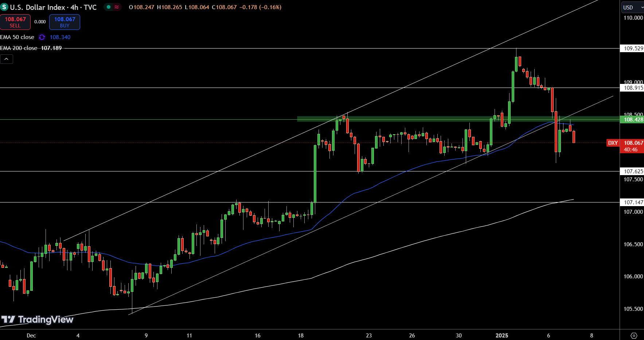The width and height of the screenshot is (644, 340).
Task: Click the change value −0.178 (−0.16%)
Action: 261,7
